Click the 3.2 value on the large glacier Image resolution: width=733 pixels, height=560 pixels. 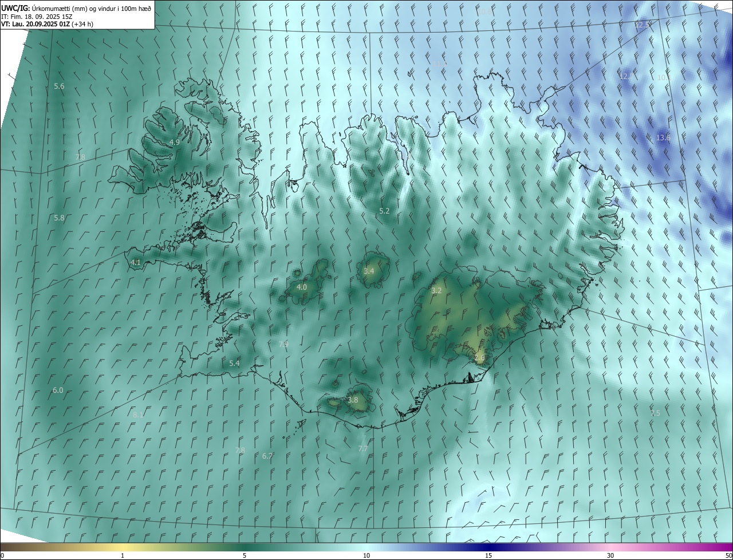(x=436, y=290)
